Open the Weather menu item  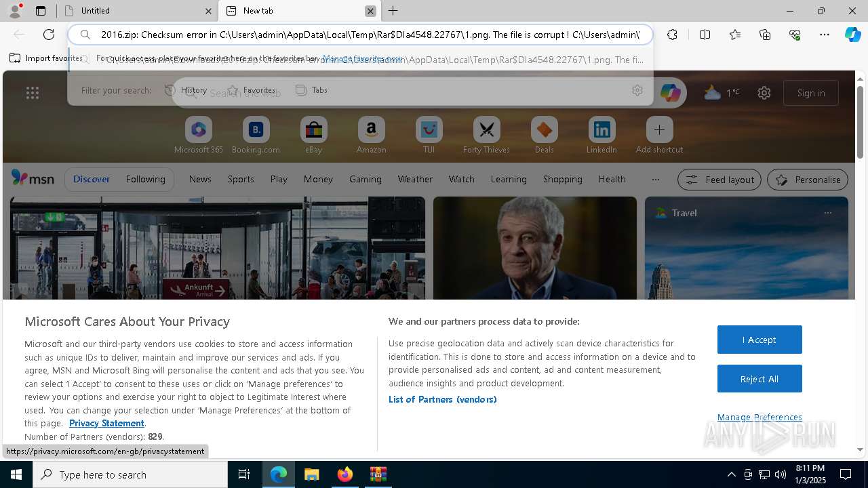(x=415, y=179)
